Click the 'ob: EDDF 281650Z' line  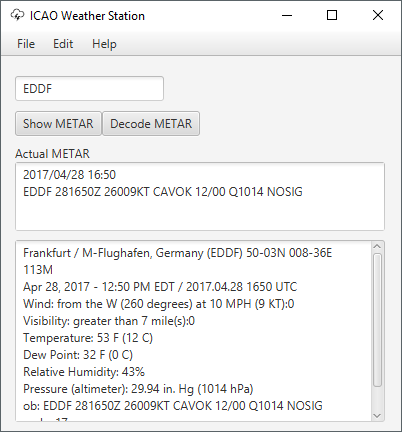point(173,406)
